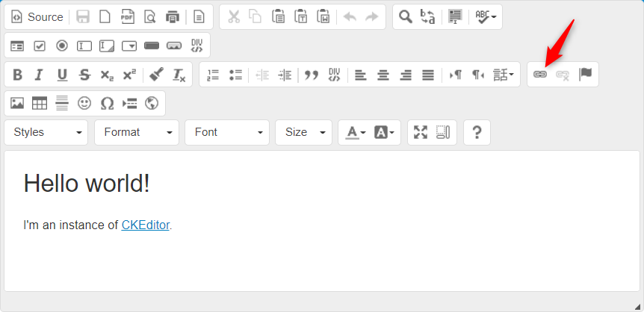644x312 pixels.
Task: Toggle Italic formatting
Action: [40, 75]
